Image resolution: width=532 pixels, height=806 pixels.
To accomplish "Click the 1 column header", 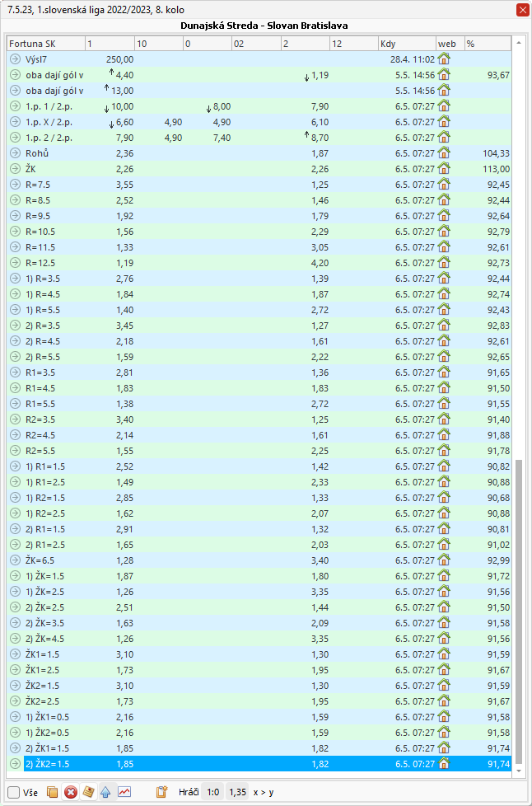I will 110,44.
